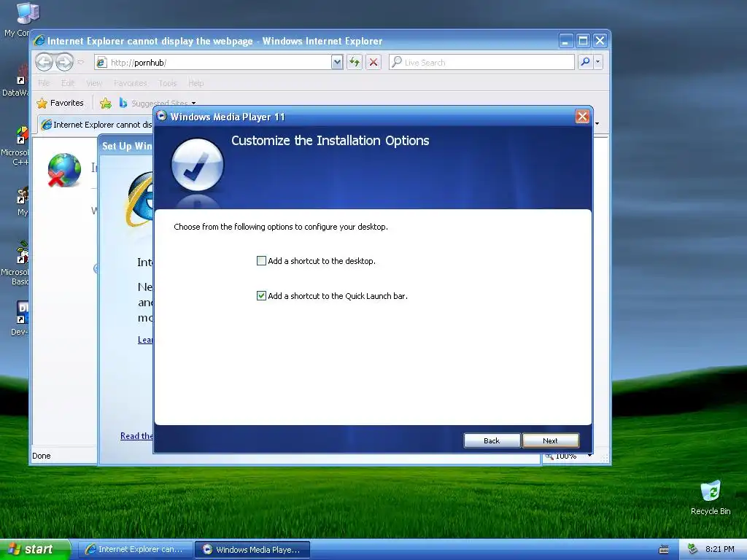Switch to Windows Media Player taskbar button
Screen dimensions: 747x560
point(252,550)
